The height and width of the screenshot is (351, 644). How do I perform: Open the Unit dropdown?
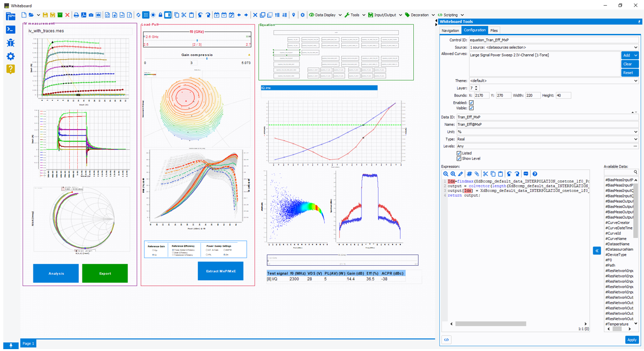tap(547, 132)
